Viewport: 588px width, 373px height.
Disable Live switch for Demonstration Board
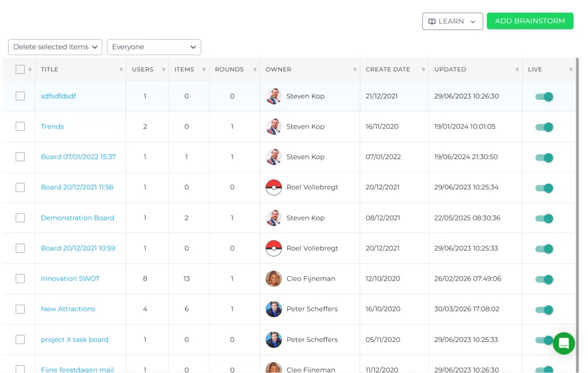(544, 219)
